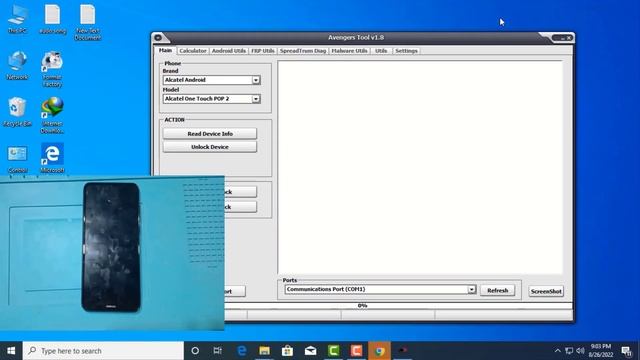The image size is (640, 360).
Task: Switch to the Main tab
Action: pos(165,50)
